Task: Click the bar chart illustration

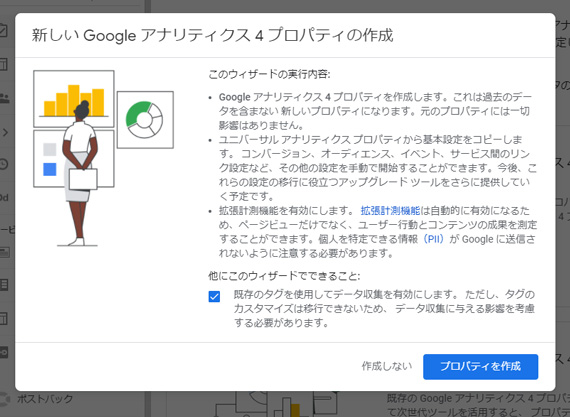Action: (74, 99)
